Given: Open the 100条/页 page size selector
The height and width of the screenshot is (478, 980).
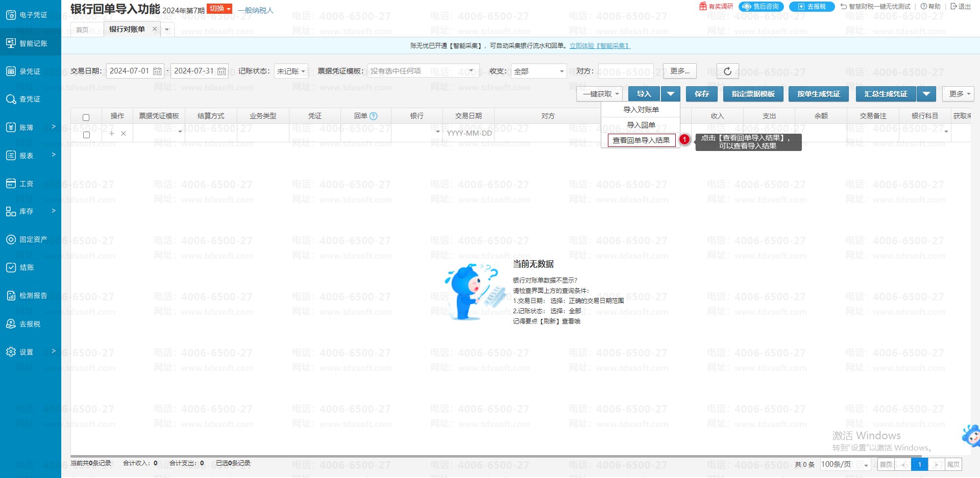Looking at the screenshot, I should pos(844,465).
